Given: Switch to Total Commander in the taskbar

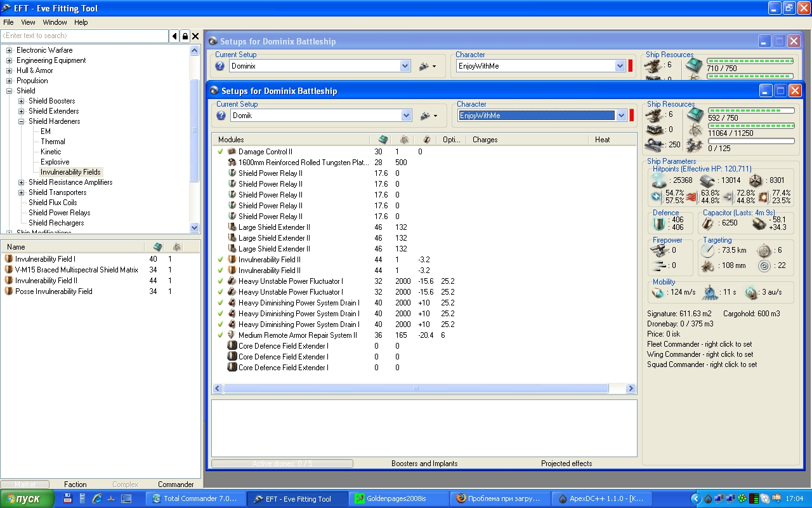Looking at the screenshot, I should click(x=195, y=499).
